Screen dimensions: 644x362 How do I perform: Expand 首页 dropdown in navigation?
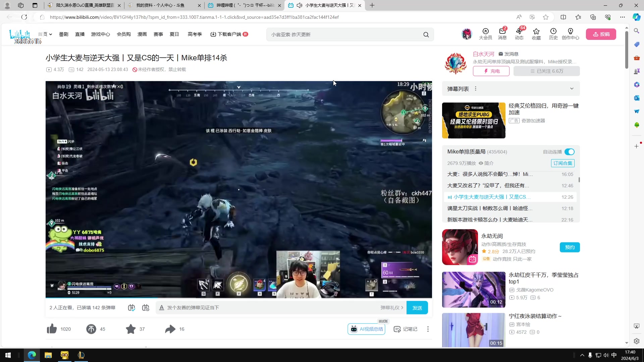tap(45, 34)
